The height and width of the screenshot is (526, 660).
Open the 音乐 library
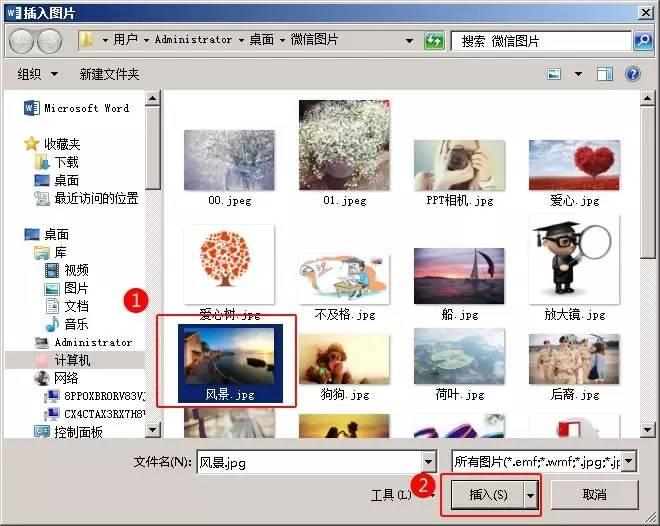coord(67,324)
